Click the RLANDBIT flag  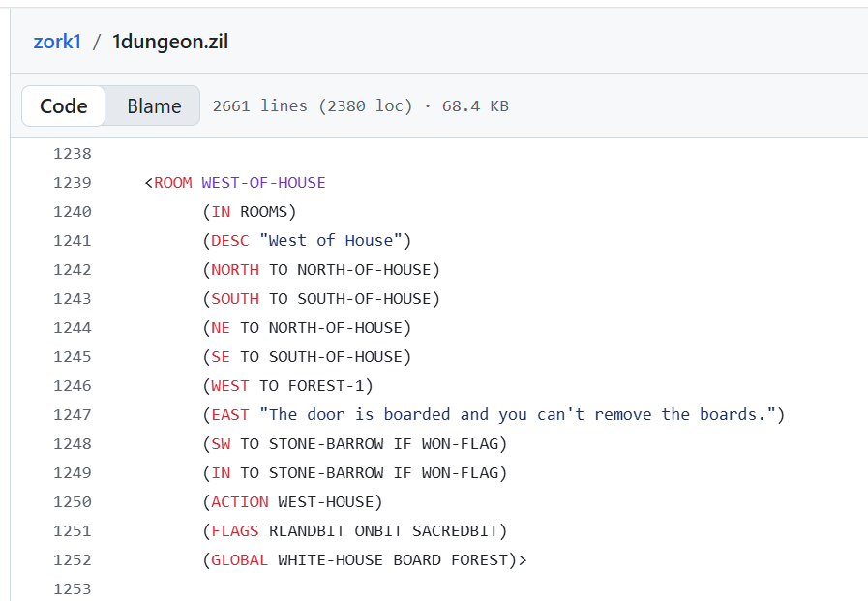tap(307, 531)
